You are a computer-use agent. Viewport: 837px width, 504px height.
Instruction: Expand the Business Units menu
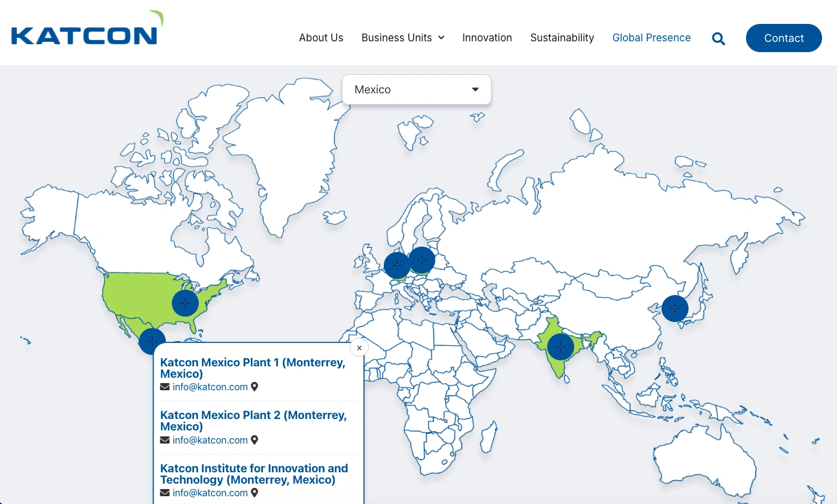point(403,38)
